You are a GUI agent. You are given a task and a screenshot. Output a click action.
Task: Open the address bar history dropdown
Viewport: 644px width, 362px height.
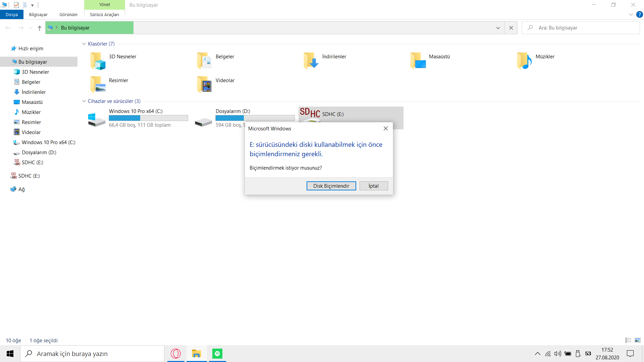498,28
